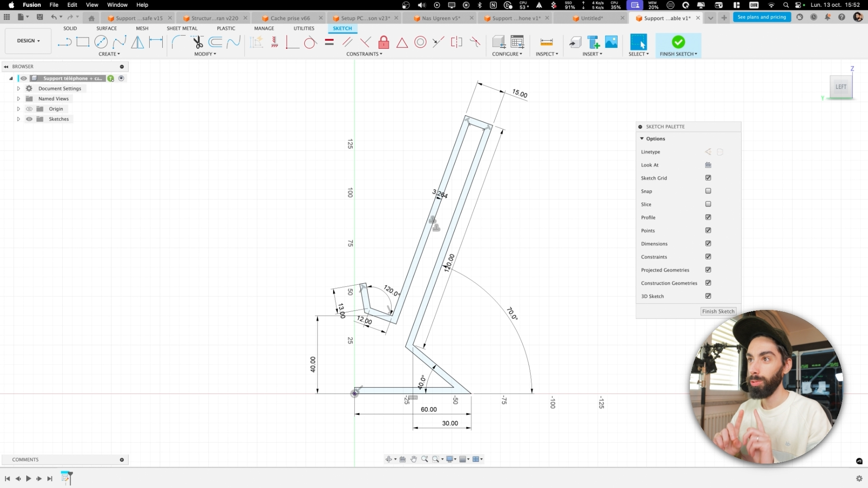
Task: Select the Concentric constraint icon
Action: (420, 42)
